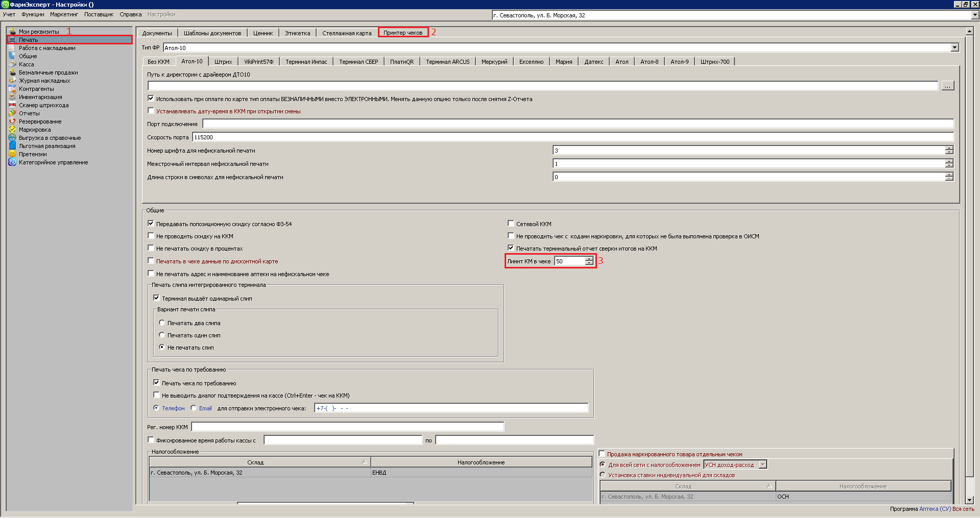Screen dimensions: 980x518
Task: Click the Касса icon in sidebar
Action: [x=12, y=64]
